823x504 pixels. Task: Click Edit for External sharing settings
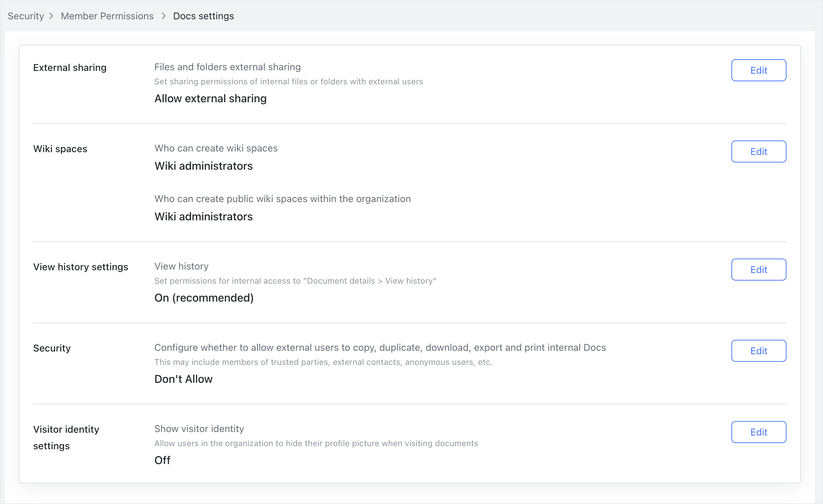tap(758, 70)
